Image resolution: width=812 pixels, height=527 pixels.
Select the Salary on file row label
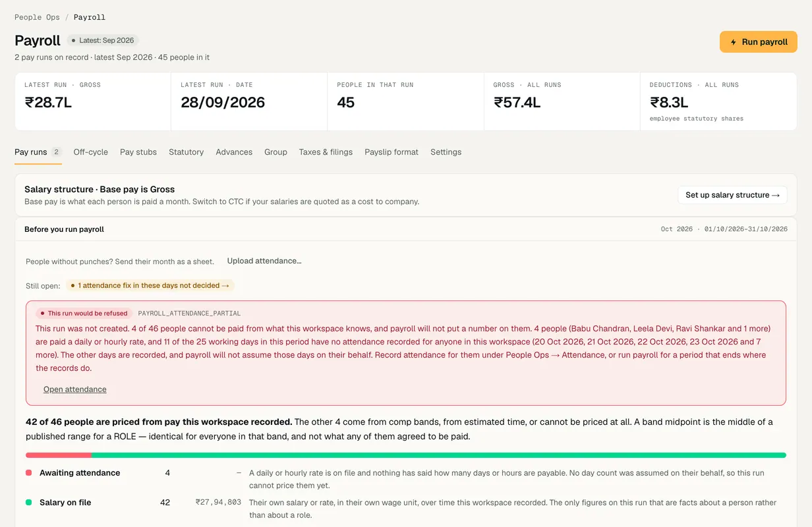(65, 503)
